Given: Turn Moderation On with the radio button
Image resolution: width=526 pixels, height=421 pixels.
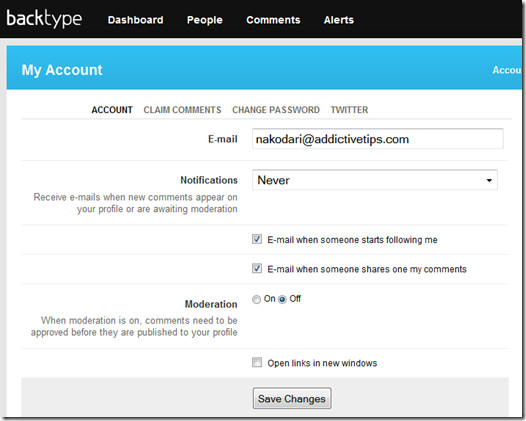Looking at the screenshot, I should [256, 299].
